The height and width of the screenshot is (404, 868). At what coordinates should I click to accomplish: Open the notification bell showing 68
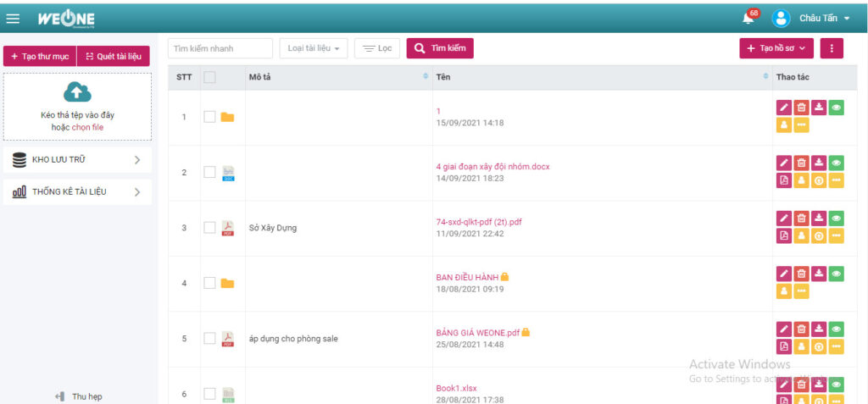[749, 17]
